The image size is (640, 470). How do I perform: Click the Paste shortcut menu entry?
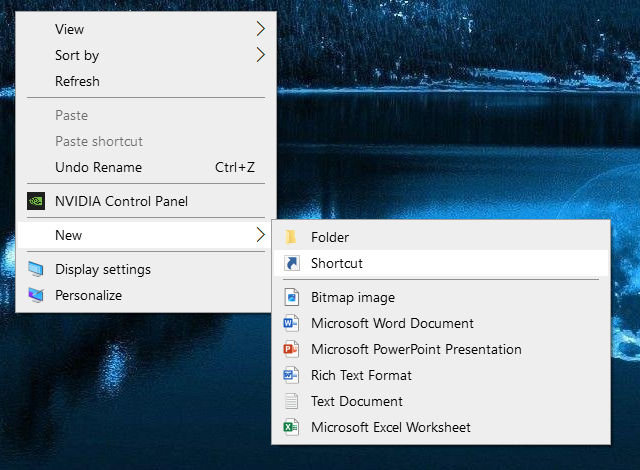pyautogui.click(x=98, y=141)
